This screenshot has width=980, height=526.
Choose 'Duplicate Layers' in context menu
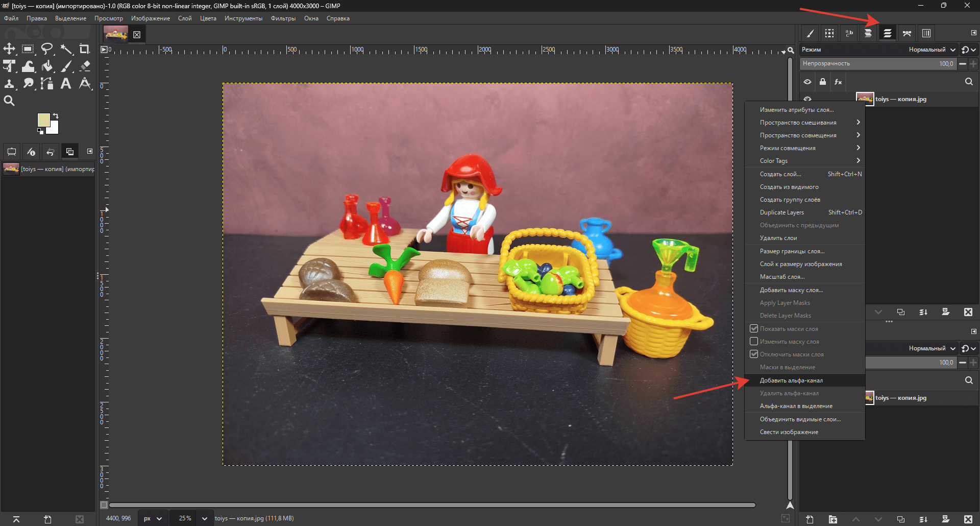tap(805, 212)
